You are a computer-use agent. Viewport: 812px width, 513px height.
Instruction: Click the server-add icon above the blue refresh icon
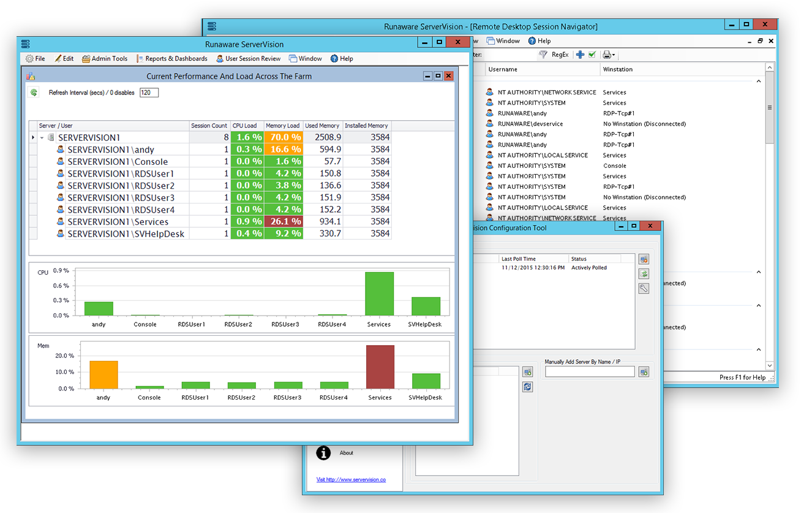[x=528, y=371]
